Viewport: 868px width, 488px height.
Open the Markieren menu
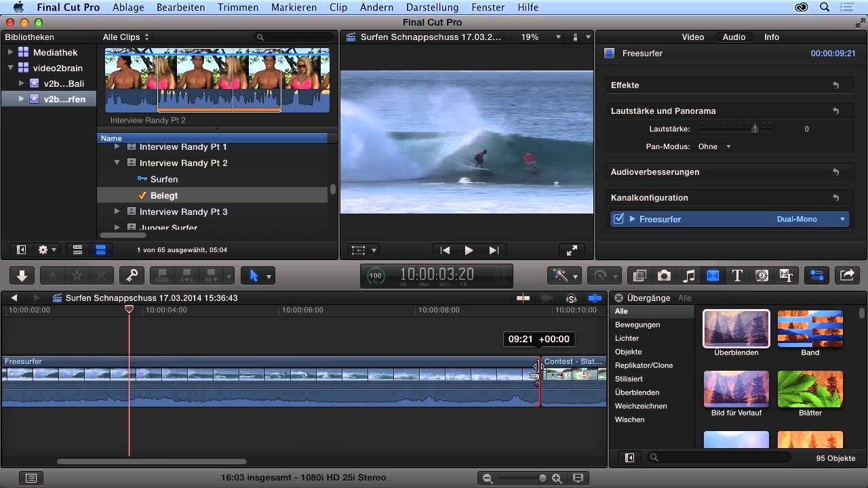(294, 7)
